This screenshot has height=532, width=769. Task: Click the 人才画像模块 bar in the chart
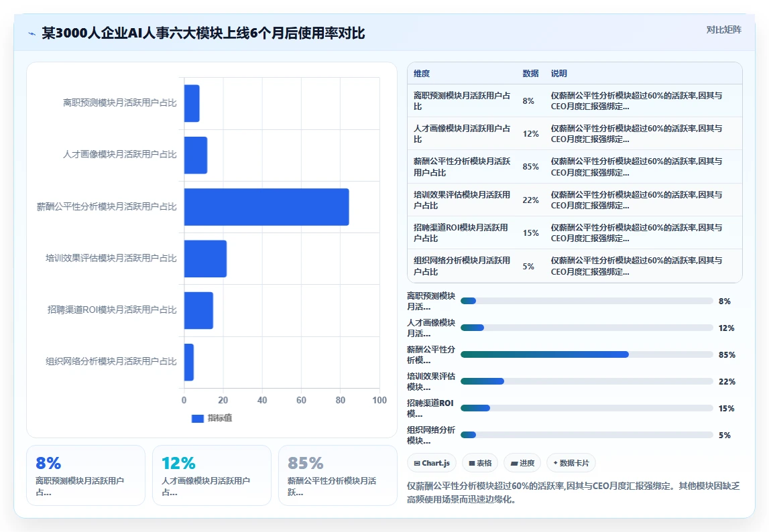click(x=196, y=155)
